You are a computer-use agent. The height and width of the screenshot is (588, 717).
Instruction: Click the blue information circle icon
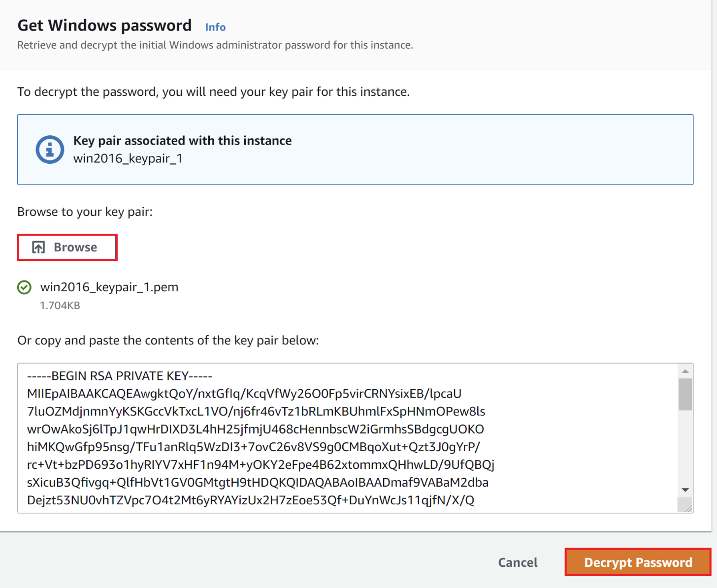point(50,149)
